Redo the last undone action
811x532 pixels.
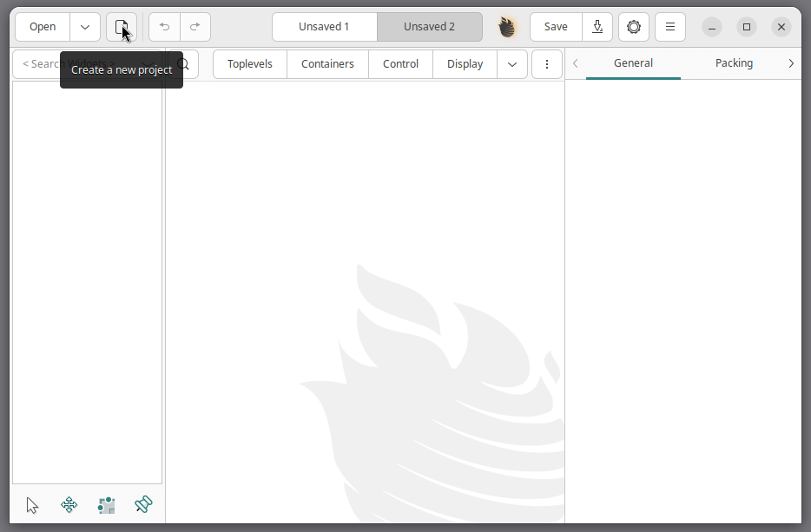pyautogui.click(x=195, y=27)
